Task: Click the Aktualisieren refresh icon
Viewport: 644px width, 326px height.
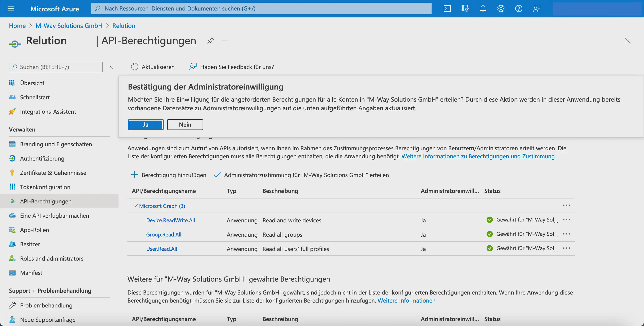Action: point(134,67)
